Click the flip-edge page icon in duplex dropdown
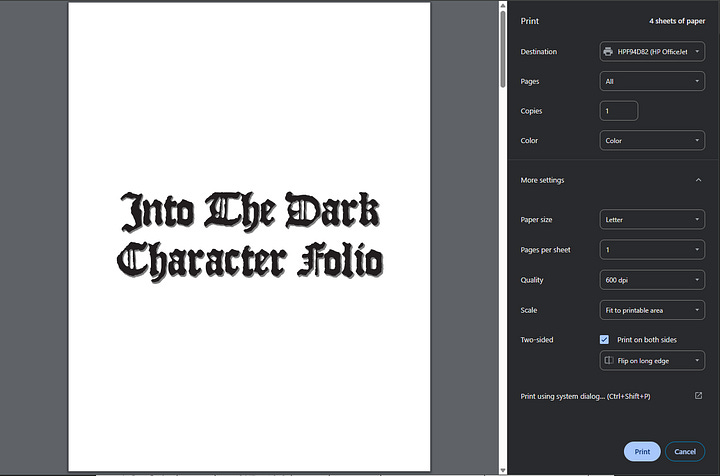 click(609, 360)
